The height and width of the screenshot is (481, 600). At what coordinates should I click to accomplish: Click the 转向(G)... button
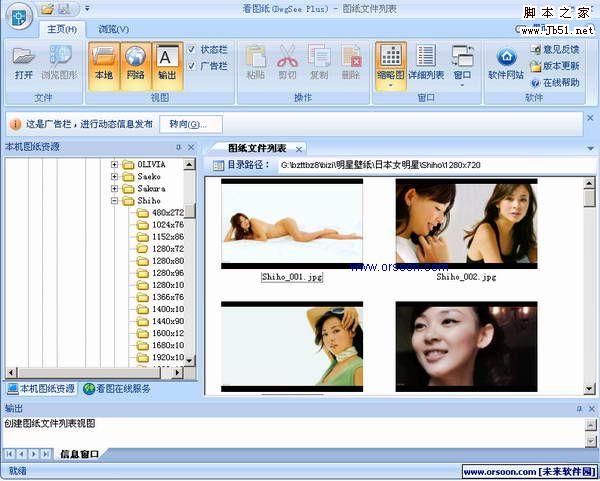[191, 124]
